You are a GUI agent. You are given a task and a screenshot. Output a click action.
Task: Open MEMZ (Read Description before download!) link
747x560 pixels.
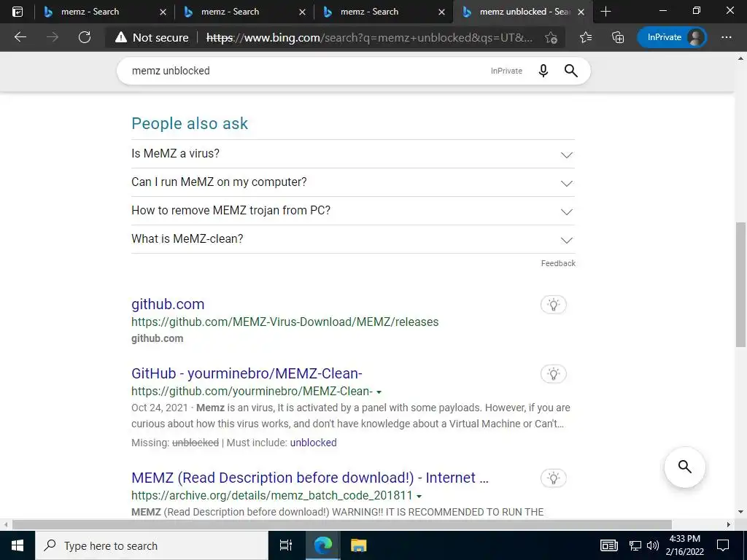click(x=309, y=478)
